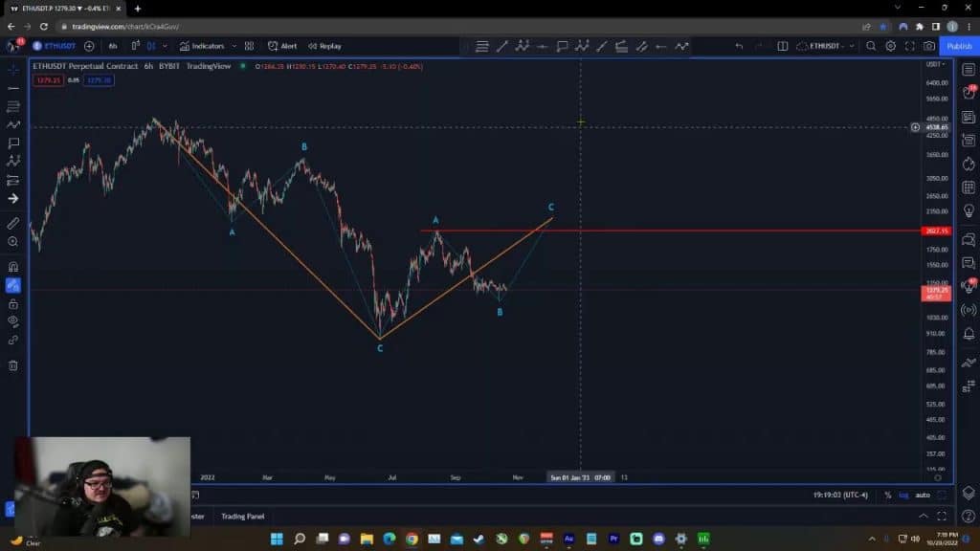Click the quick search magnifier icon
The image size is (980, 551).
(870, 46)
